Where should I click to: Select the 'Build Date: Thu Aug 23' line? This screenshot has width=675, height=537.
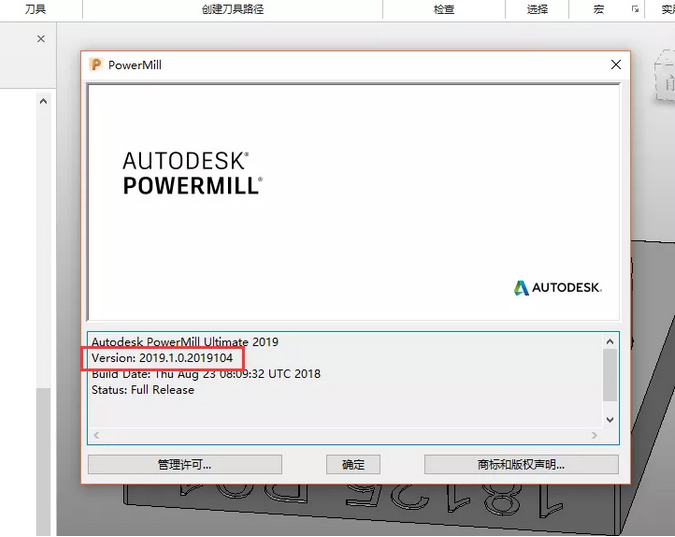point(206,374)
